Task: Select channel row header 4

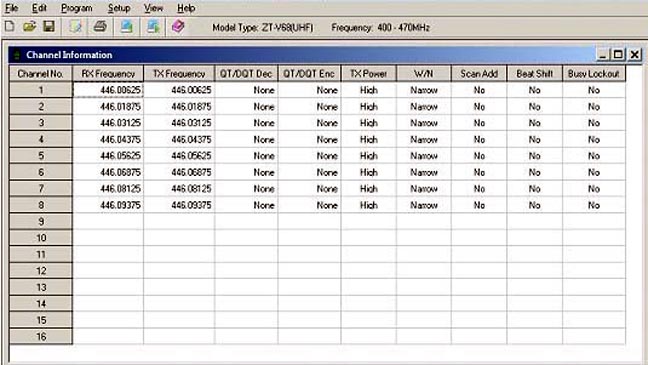Action: pos(40,139)
